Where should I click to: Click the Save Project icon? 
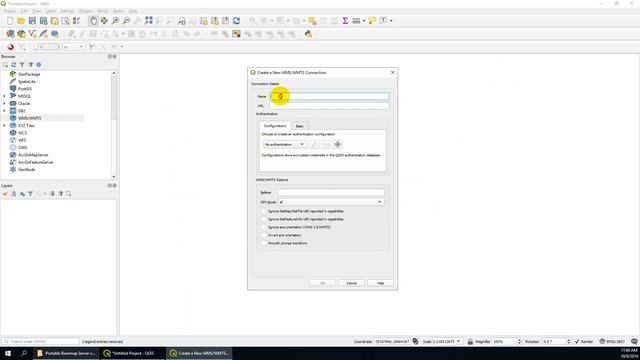32,21
